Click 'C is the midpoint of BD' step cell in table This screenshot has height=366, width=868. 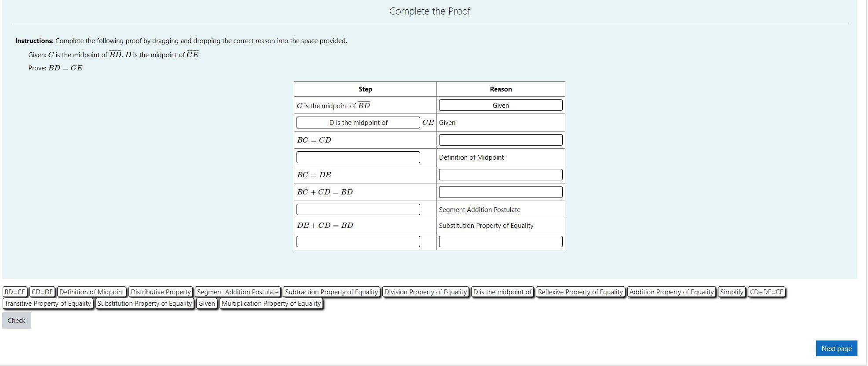point(365,106)
